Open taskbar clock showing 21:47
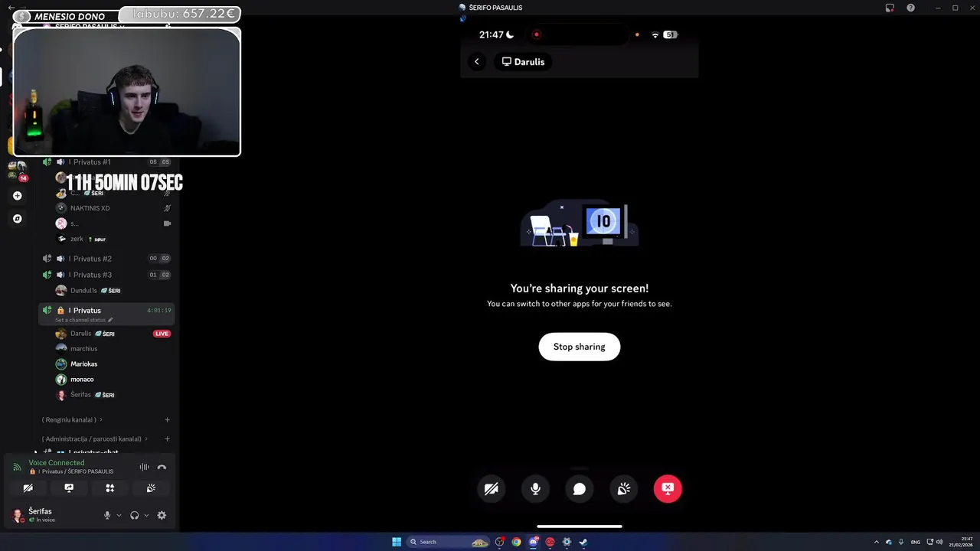980x551 pixels. pyautogui.click(x=961, y=542)
